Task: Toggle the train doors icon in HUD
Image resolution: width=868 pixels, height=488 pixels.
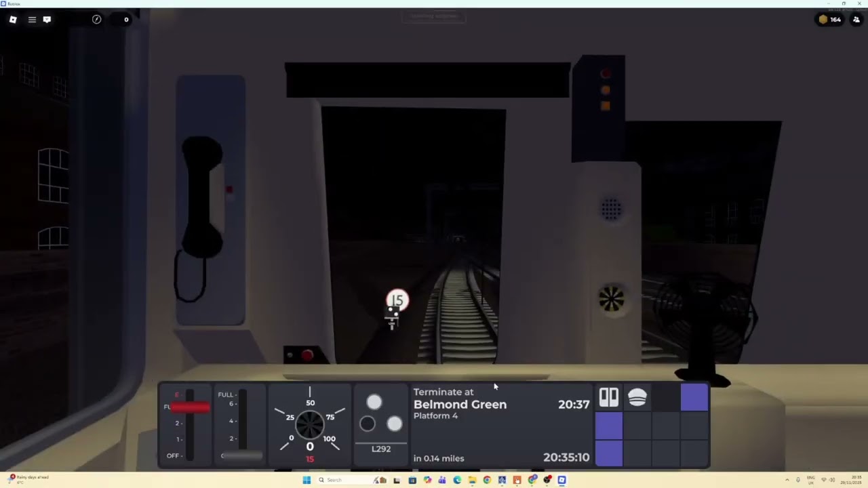Action: coord(609,398)
